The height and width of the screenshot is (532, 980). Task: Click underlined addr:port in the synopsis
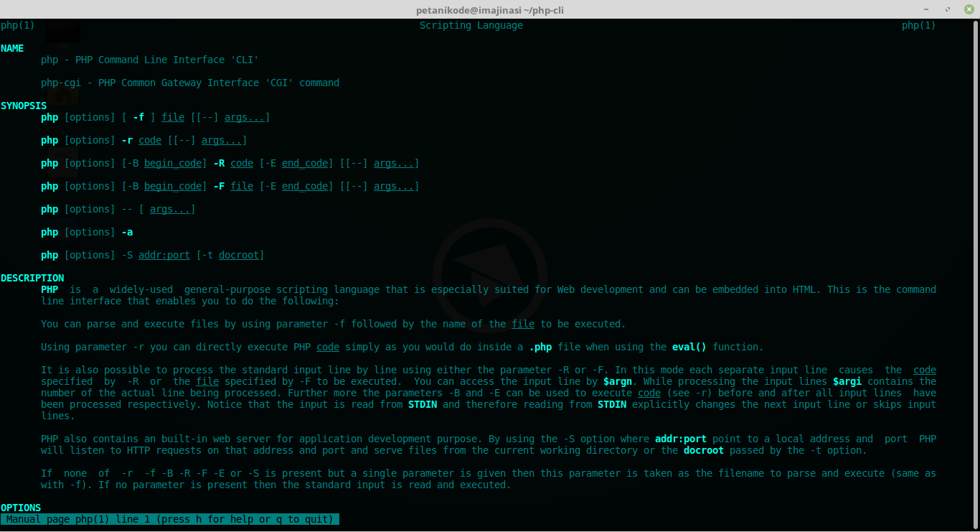tap(164, 255)
